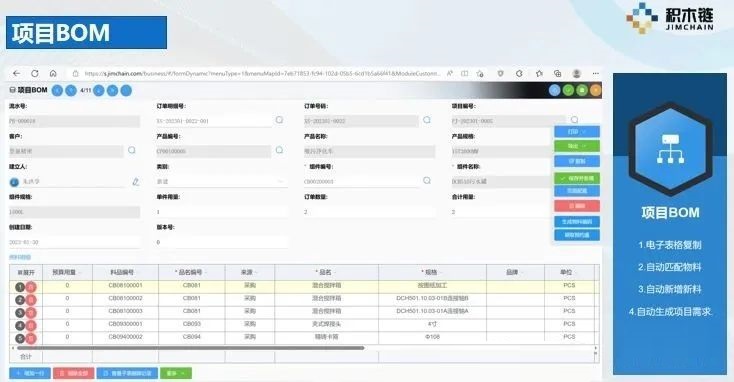Click the search icon next to 客户 field

132,150
